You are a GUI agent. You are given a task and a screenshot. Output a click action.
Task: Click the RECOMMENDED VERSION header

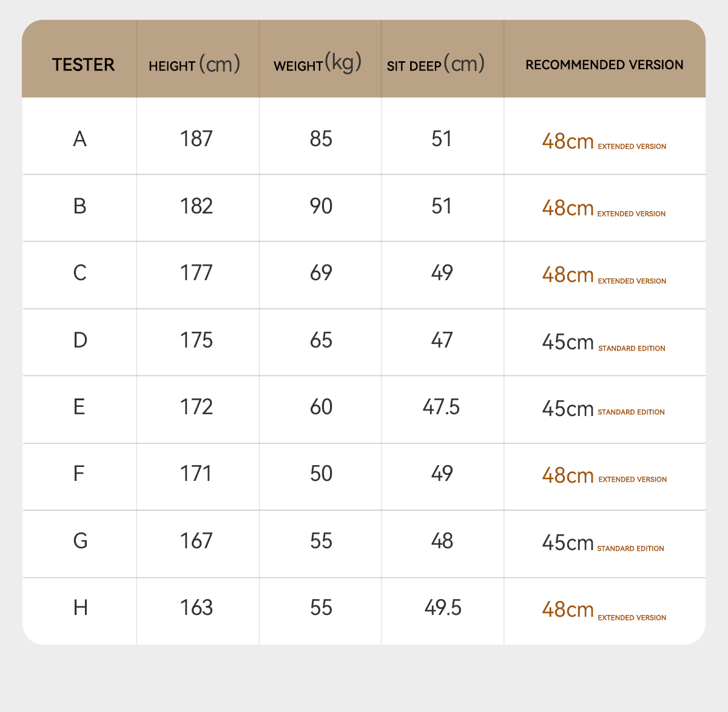tap(604, 65)
